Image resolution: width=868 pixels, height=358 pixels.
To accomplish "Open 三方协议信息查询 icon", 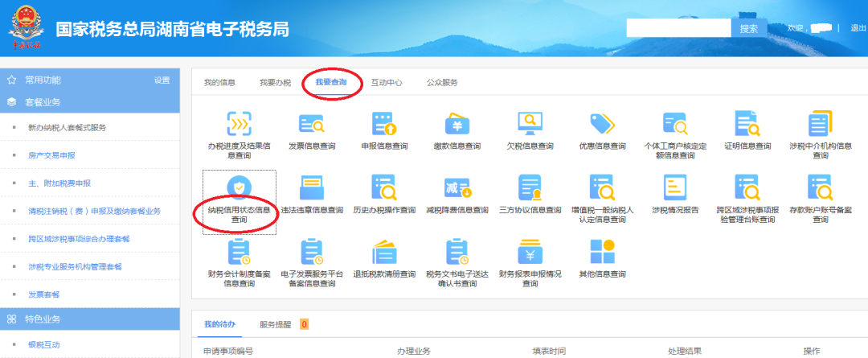I will (530, 187).
